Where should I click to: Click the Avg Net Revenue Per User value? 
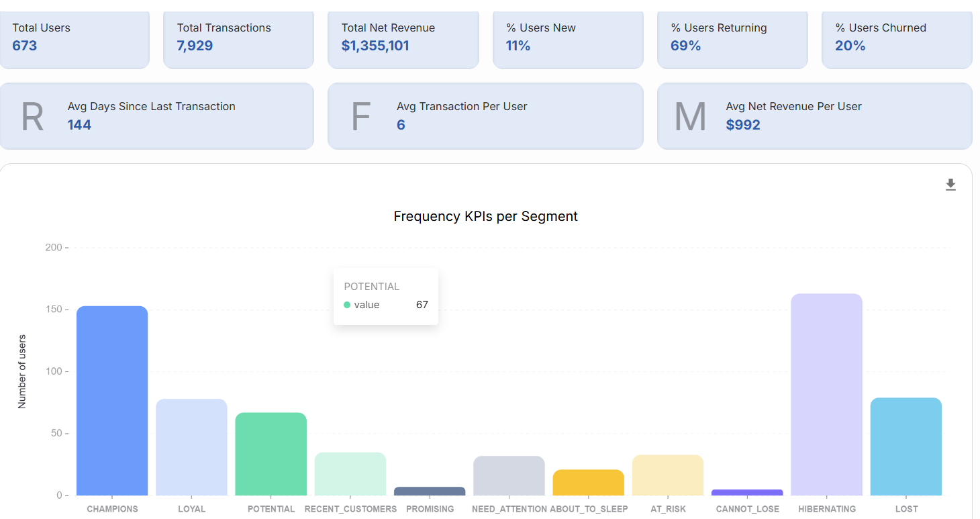[743, 125]
